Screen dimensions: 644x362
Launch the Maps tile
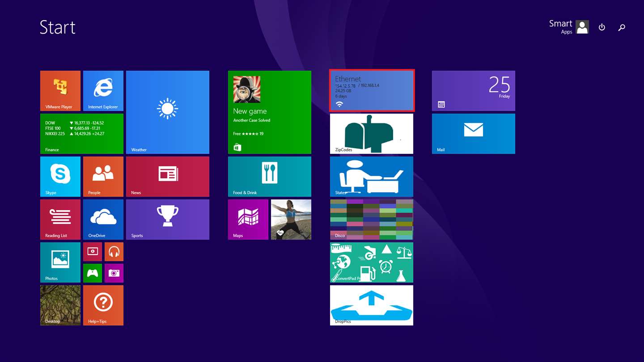point(248,219)
